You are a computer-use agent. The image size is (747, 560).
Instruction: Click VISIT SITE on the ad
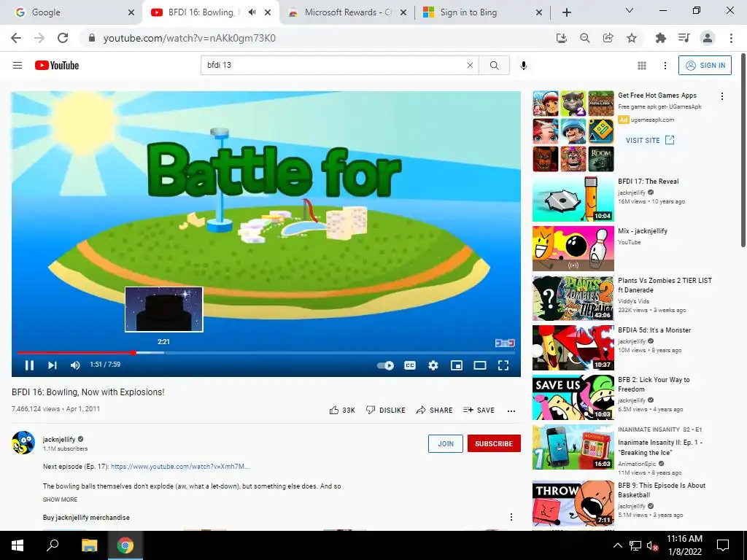[650, 140]
